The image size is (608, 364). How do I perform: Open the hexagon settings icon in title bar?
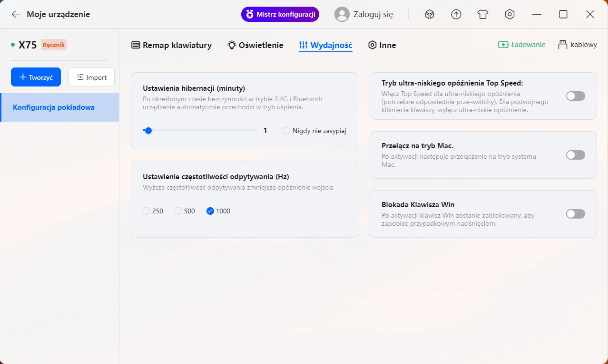[x=510, y=14]
